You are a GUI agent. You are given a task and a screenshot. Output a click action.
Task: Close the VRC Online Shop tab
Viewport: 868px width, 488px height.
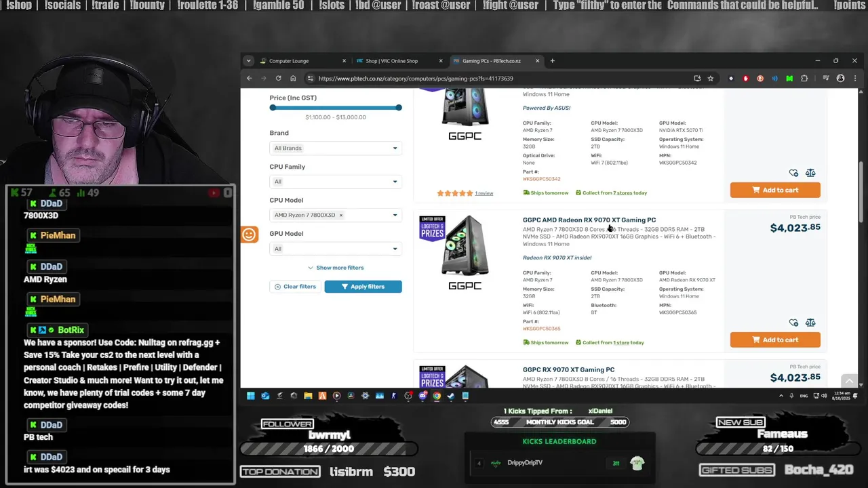click(441, 61)
